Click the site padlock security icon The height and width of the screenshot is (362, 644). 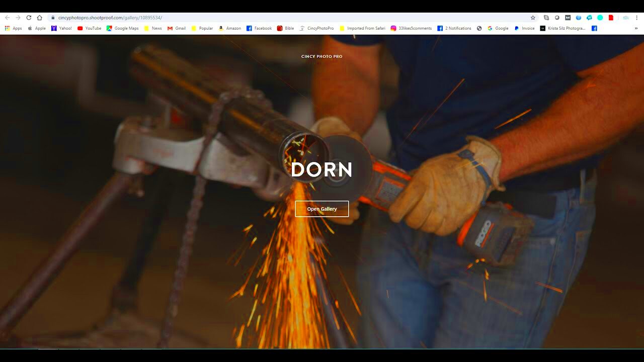[52, 18]
